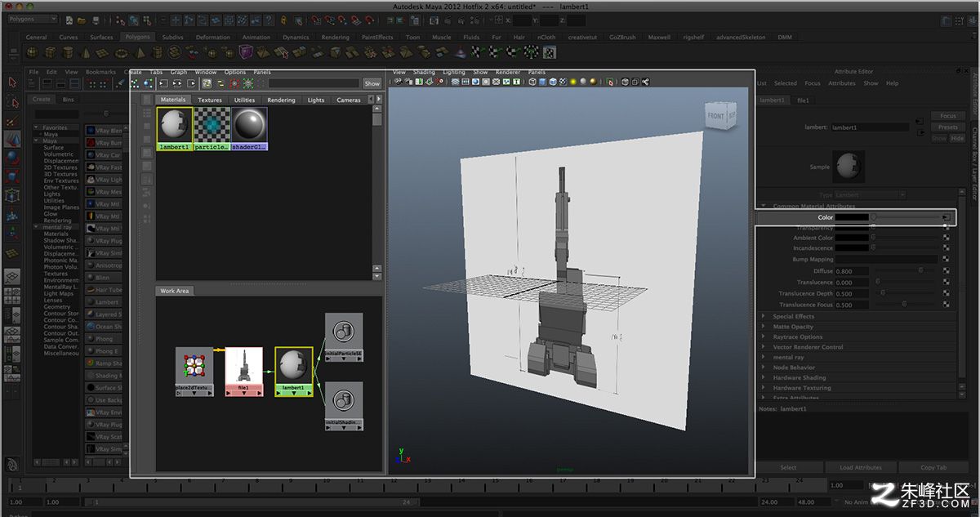This screenshot has width=980, height=517.
Task: Click the Transparency checker map button
Action: tap(946, 228)
